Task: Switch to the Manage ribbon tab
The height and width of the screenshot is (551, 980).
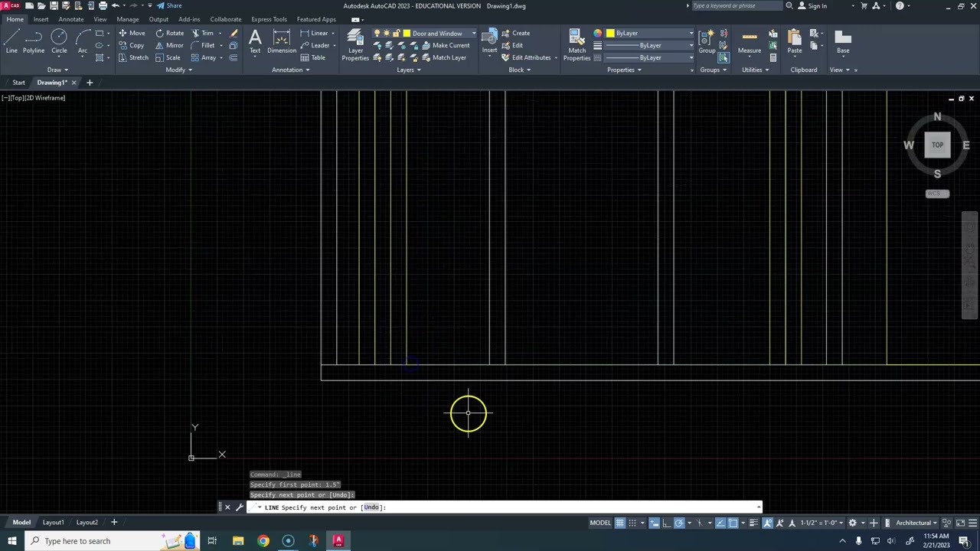Action: pyautogui.click(x=128, y=19)
